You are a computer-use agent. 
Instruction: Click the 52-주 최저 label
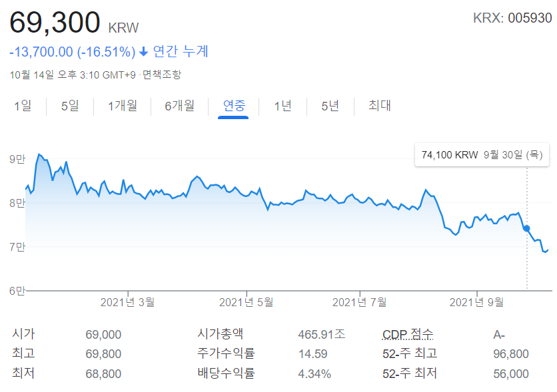tap(410, 373)
